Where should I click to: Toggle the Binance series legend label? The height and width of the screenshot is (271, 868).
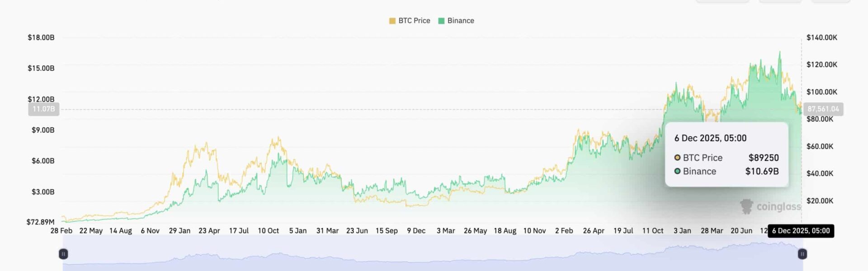461,21
